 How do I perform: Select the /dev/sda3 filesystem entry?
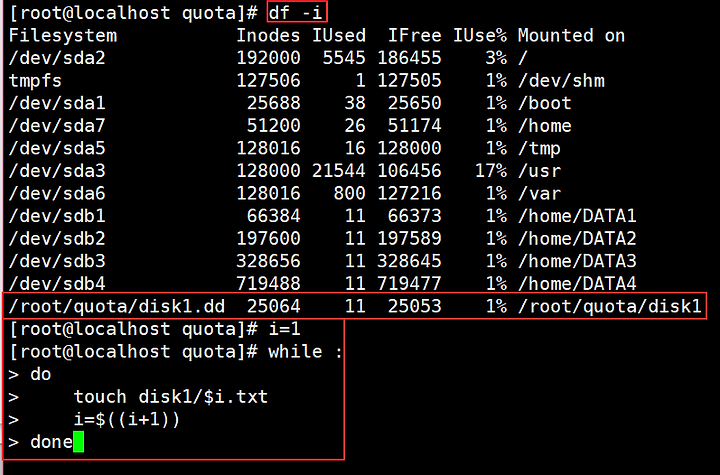click(x=57, y=170)
